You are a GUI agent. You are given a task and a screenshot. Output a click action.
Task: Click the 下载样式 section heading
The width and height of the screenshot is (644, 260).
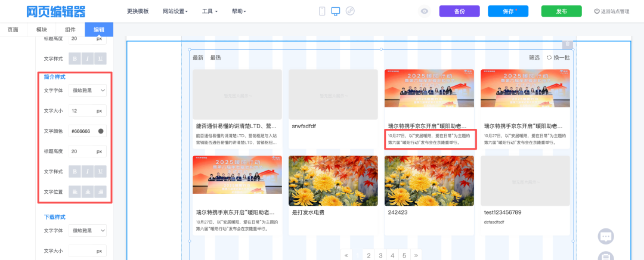click(55, 217)
